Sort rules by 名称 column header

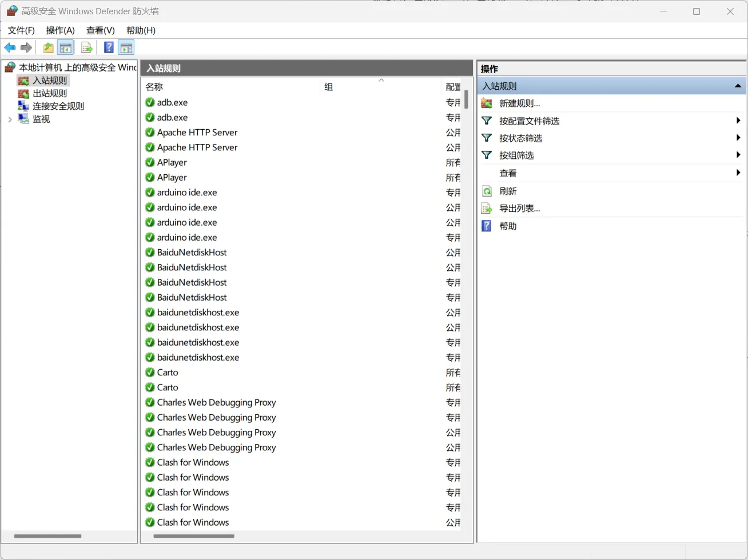click(x=230, y=87)
